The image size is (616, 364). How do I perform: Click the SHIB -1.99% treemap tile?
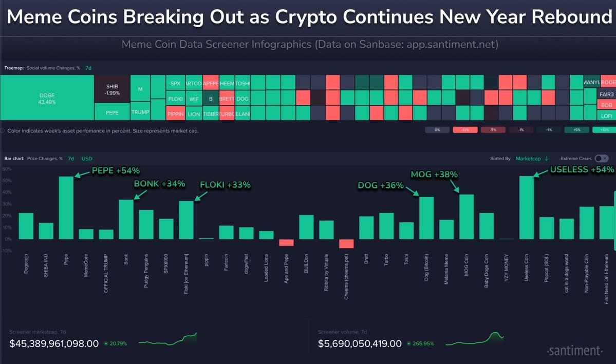click(111, 89)
